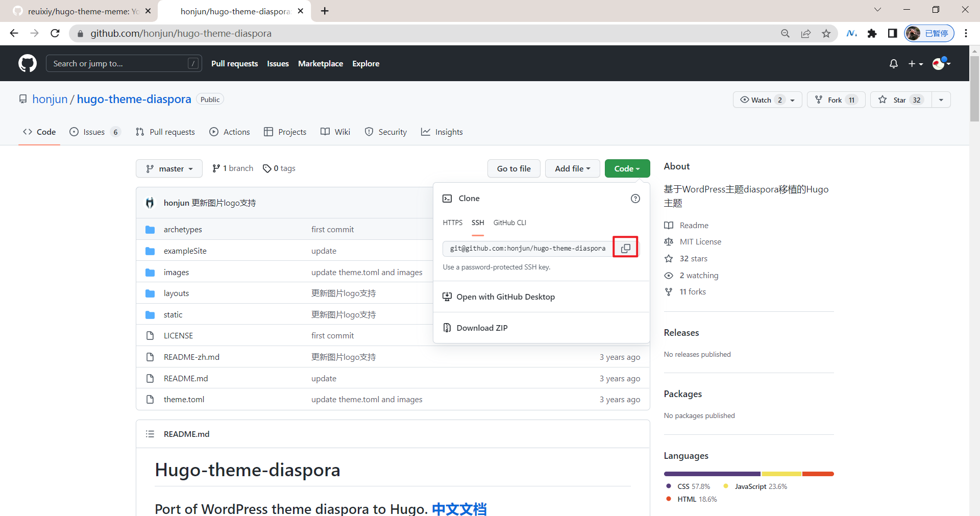Viewport: 980px width, 516px height.
Task: Click the Fork button
Action: click(836, 100)
